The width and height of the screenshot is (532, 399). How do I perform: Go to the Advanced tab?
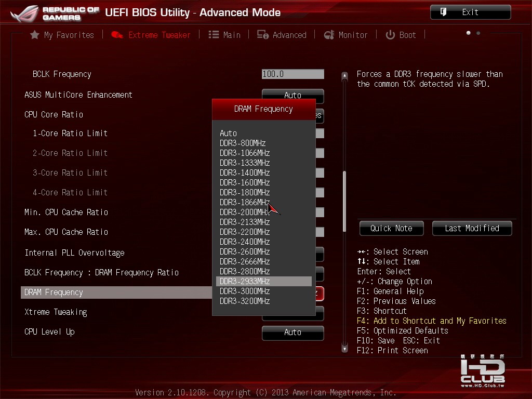[x=282, y=35]
